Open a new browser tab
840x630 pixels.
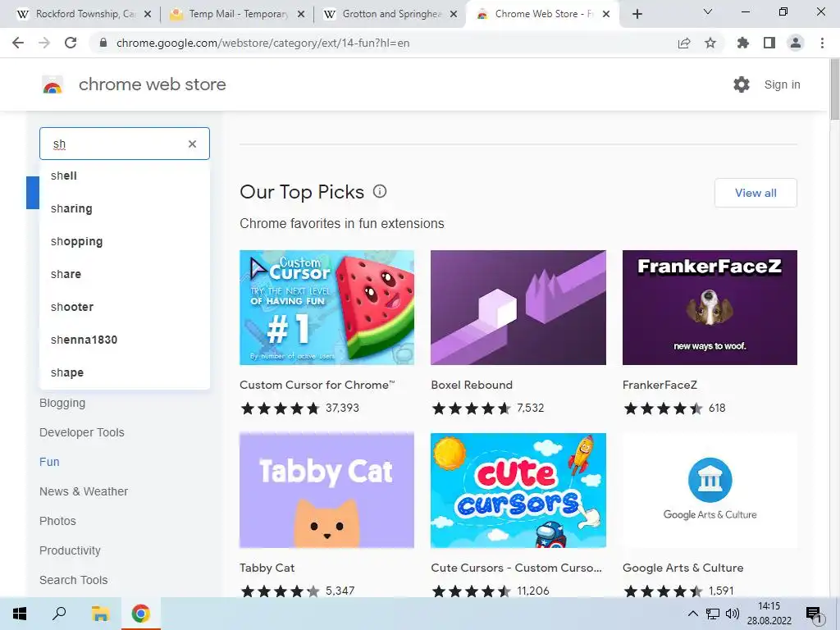tap(637, 14)
